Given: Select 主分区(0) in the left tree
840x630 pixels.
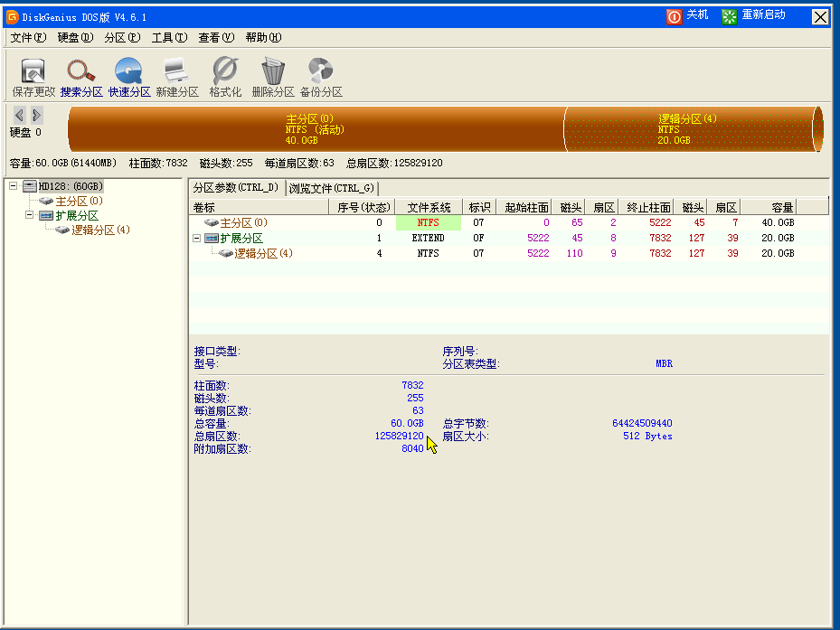Looking at the screenshot, I should 80,201.
